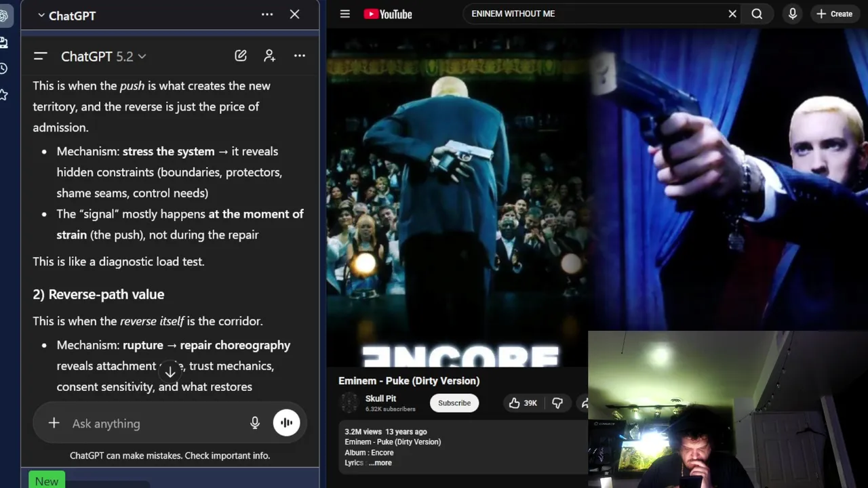Viewport: 868px width, 488px height.
Task: Click '6.32K subscribers' text
Action: (391, 409)
